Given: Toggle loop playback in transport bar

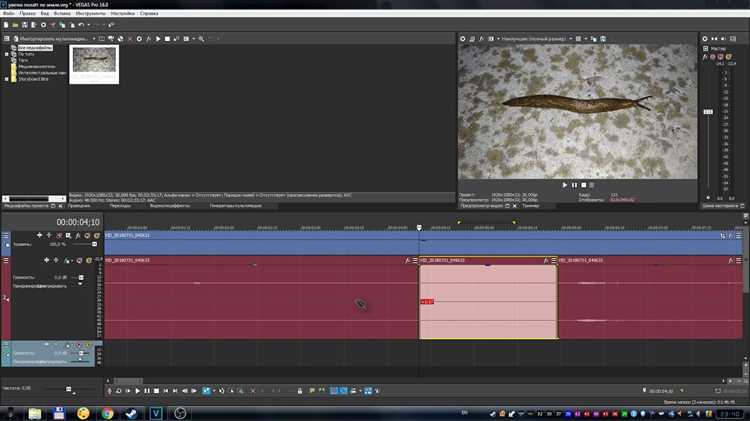Looking at the screenshot, I should click(x=119, y=391).
